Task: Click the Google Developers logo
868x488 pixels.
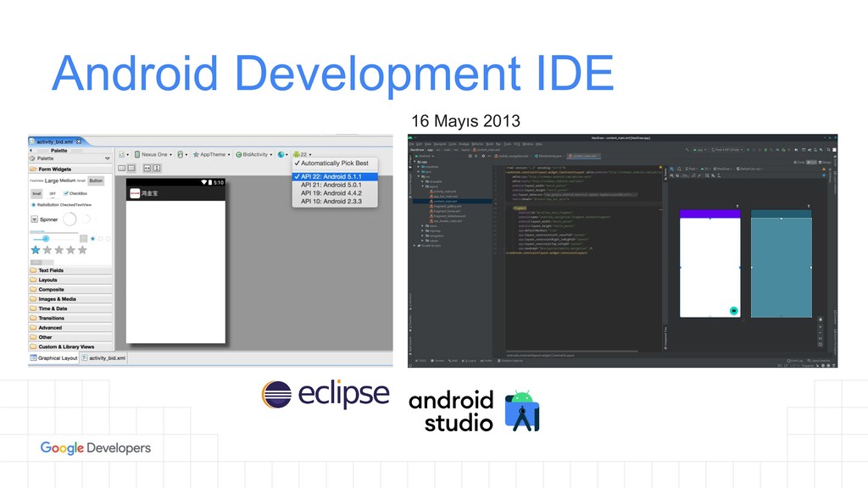Action: (95, 447)
